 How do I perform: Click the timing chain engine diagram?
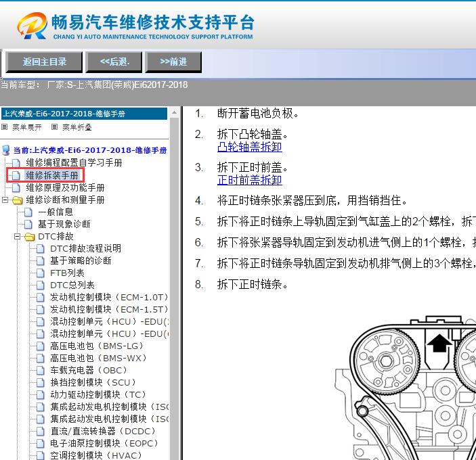[406, 388]
